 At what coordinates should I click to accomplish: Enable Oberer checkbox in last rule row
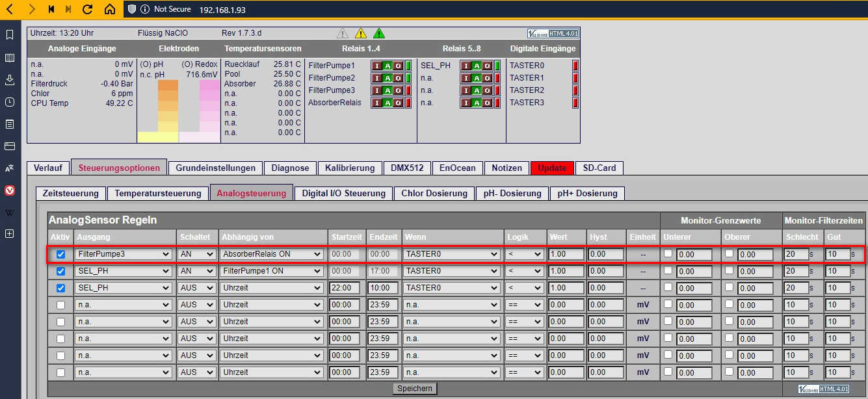(x=730, y=371)
